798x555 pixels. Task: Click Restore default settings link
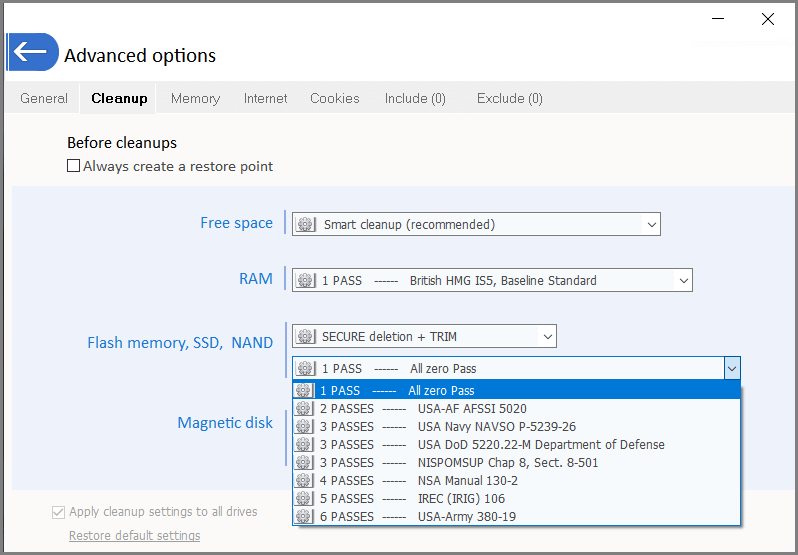point(134,536)
